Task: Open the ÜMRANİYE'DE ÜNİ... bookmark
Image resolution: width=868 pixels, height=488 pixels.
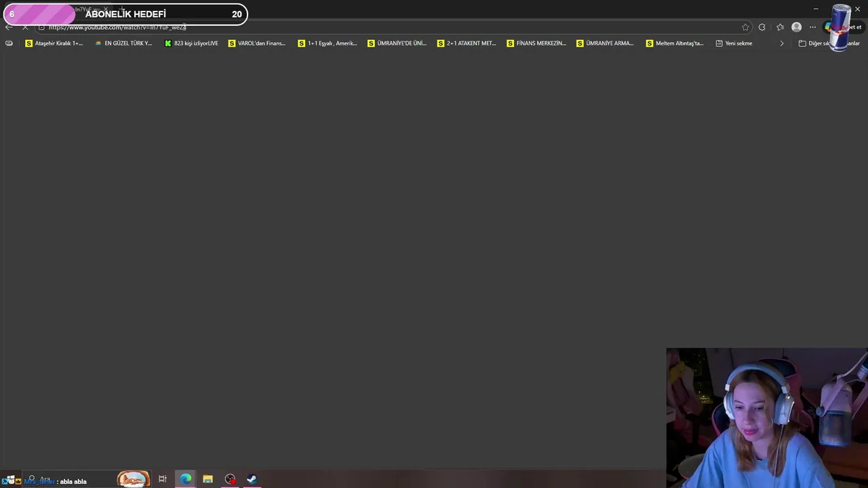Action: pyautogui.click(x=397, y=43)
